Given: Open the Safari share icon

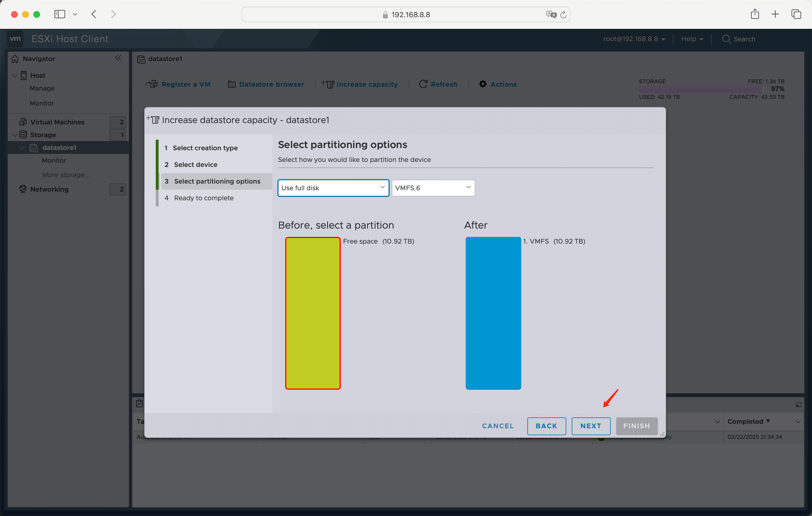Looking at the screenshot, I should (x=755, y=14).
